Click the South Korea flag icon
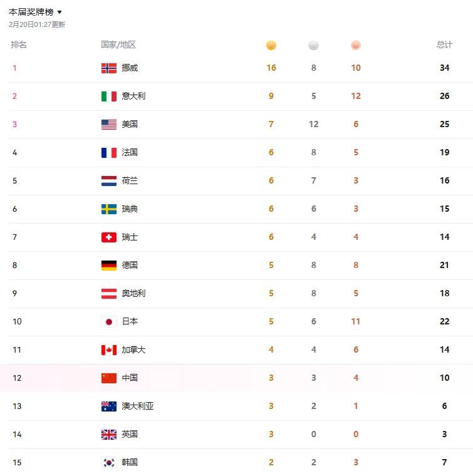 tap(109, 462)
